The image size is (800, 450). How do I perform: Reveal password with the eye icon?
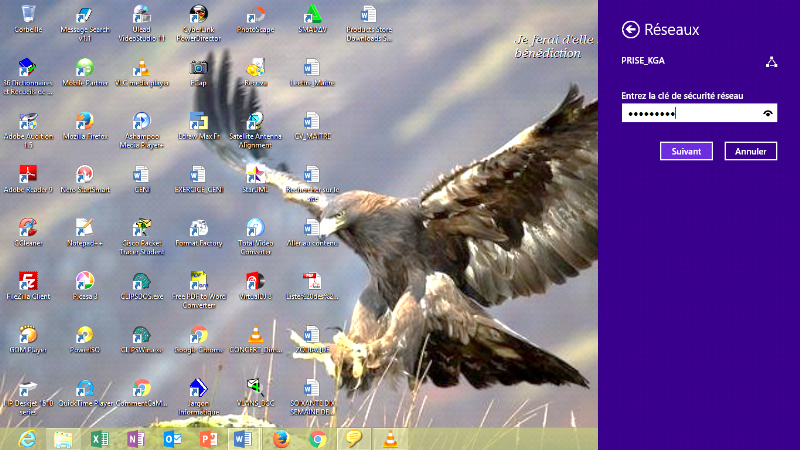coord(767,114)
